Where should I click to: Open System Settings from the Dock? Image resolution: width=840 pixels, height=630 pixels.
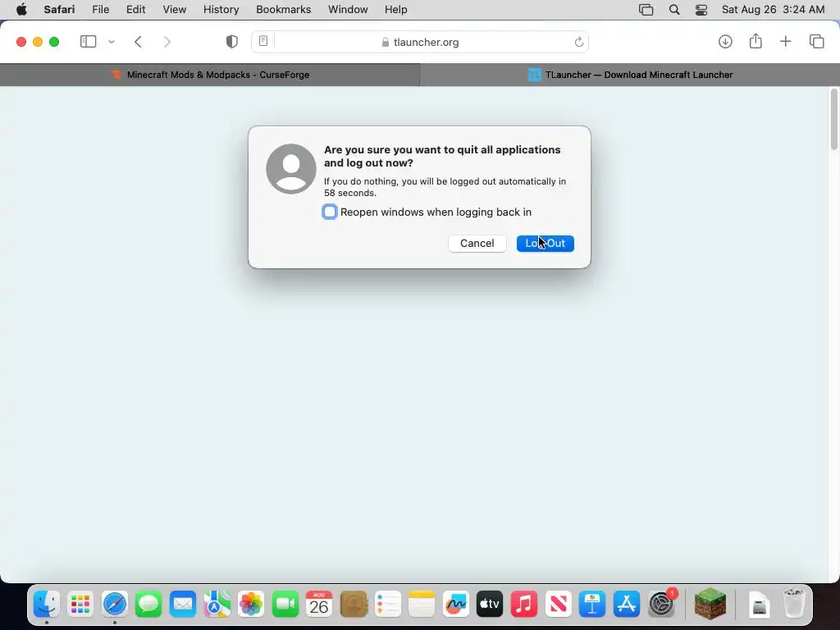coord(661,605)
